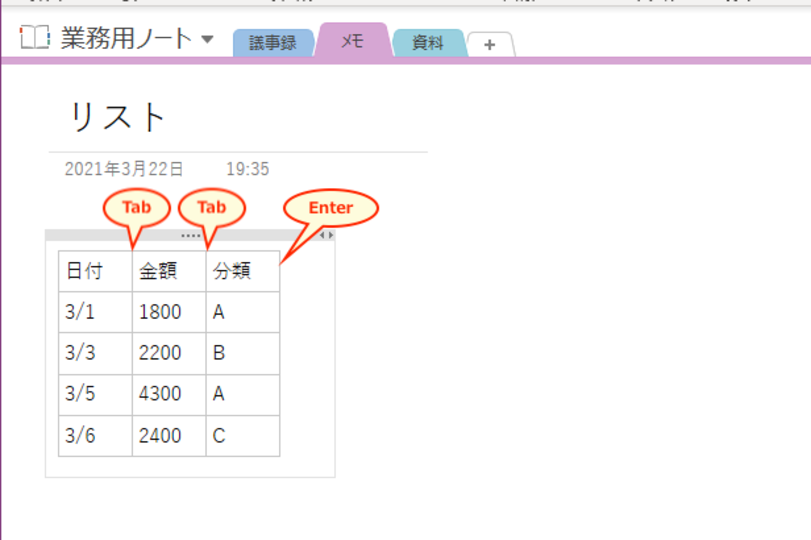The width and height of the screenshot is (811, 540).
Task: Switch to the 議事録 section tab
Action: 273,42
